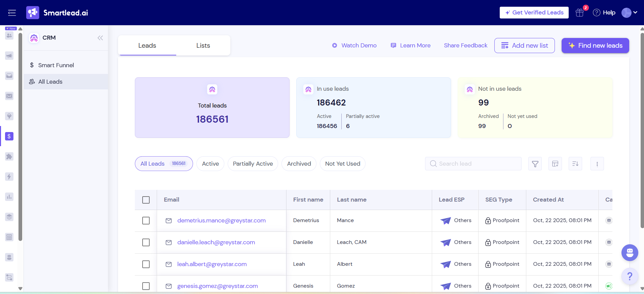The width and height of the screenshot is (644, 294).
Task: Switch to the Leads tab
Action: point(147,45)
